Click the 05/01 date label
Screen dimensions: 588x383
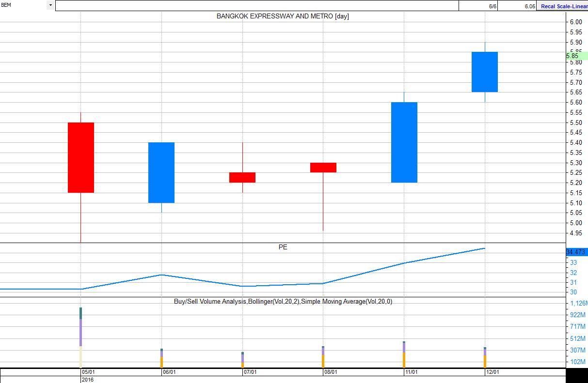coord(88,372)
